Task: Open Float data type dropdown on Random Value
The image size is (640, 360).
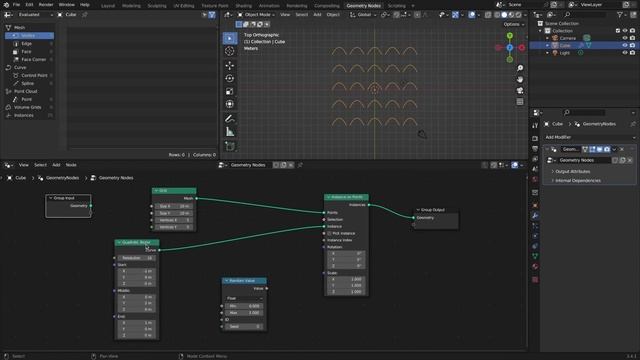Action: tap(244, 298)
